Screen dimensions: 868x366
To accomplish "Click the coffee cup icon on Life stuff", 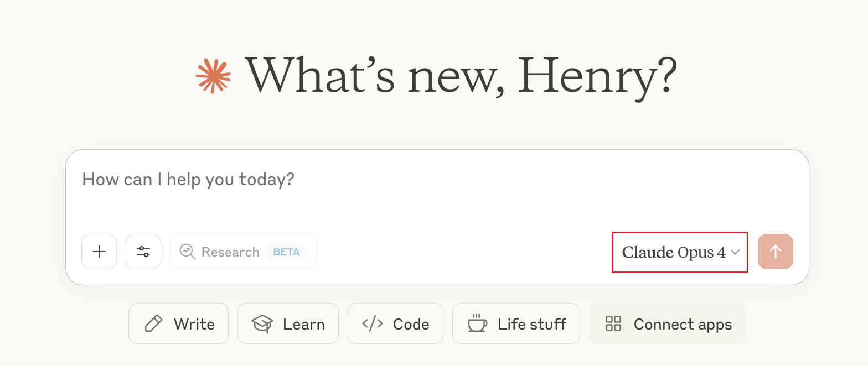I will pos(477,323).
